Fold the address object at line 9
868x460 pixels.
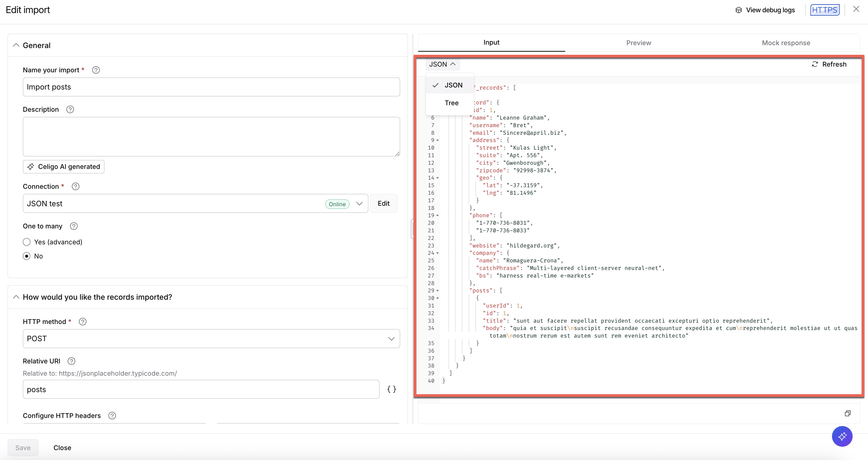pos(437,140)
